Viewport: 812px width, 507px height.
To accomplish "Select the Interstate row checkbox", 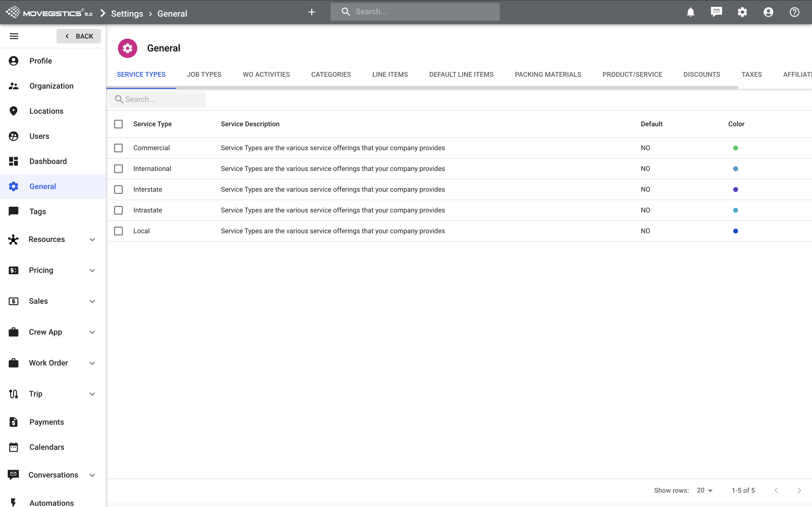I will (118, 190).
